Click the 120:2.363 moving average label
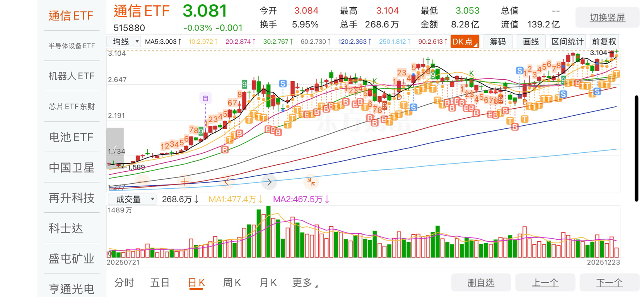The image size is (644, 297). pos(355,42)
